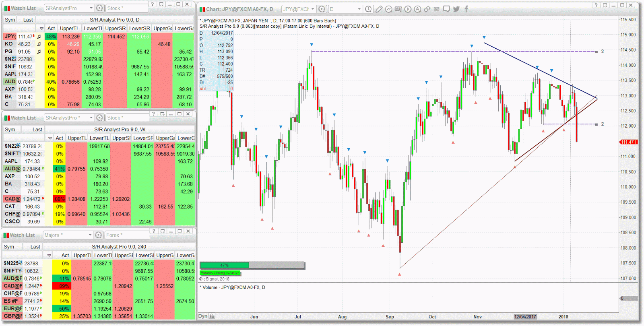Click the tag/eraser icon in chart toolbar

[x=427, y=9]
